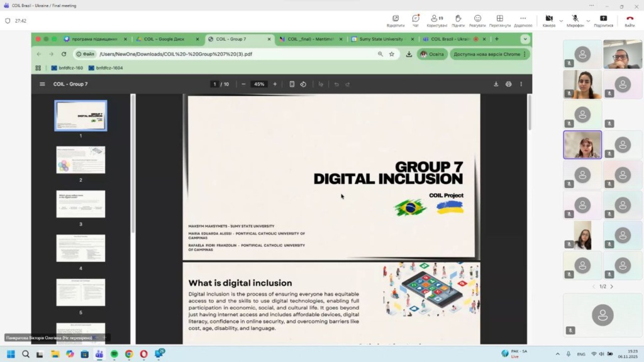Rotate the PDF page counterclockwise
Image resolution: width=644 pixels, height=362 pixels.
coord(303,84)
